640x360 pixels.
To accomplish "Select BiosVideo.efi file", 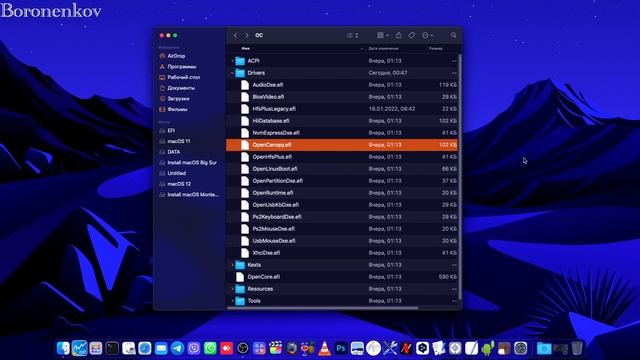I will 342,97.
